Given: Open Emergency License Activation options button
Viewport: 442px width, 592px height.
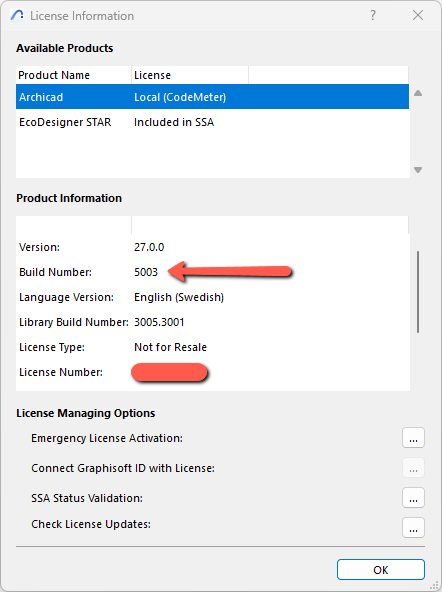Looking at the screenshot, I should click(x=413, y=438).
